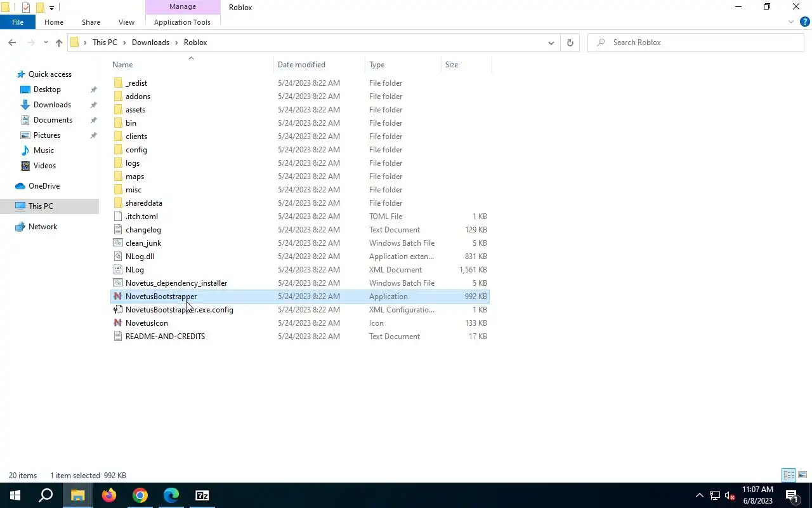
Task: Select the NovetusBootstrapper.exe.config file name
Action: tap(180, 310)
